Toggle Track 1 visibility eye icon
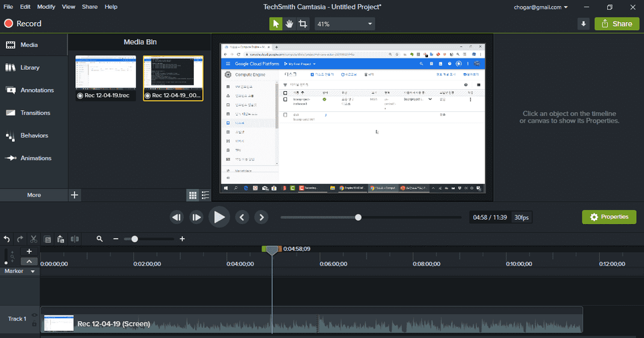Viewport: 644px width, 338px height. click(x=34, y=315)
